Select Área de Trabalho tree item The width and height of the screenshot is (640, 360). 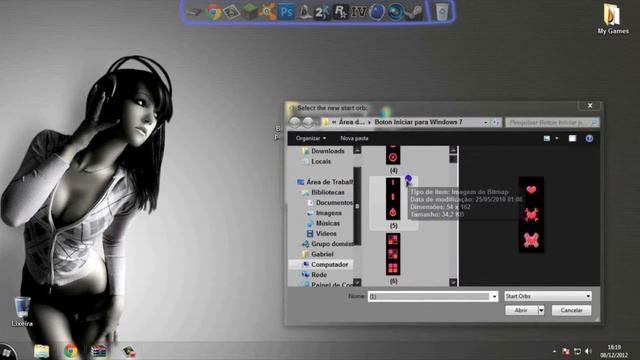coord(325,182)
